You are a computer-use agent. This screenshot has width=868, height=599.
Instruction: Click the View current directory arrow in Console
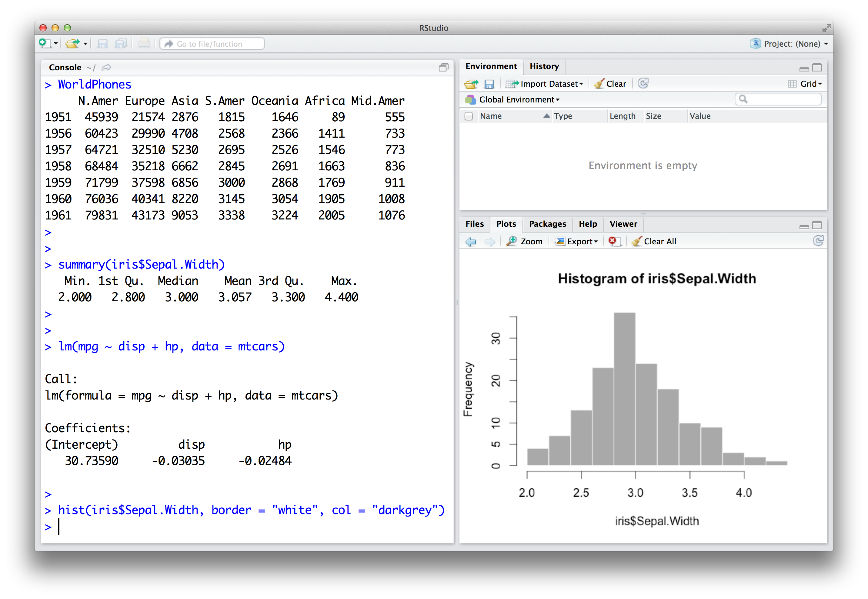coord(107,68)
